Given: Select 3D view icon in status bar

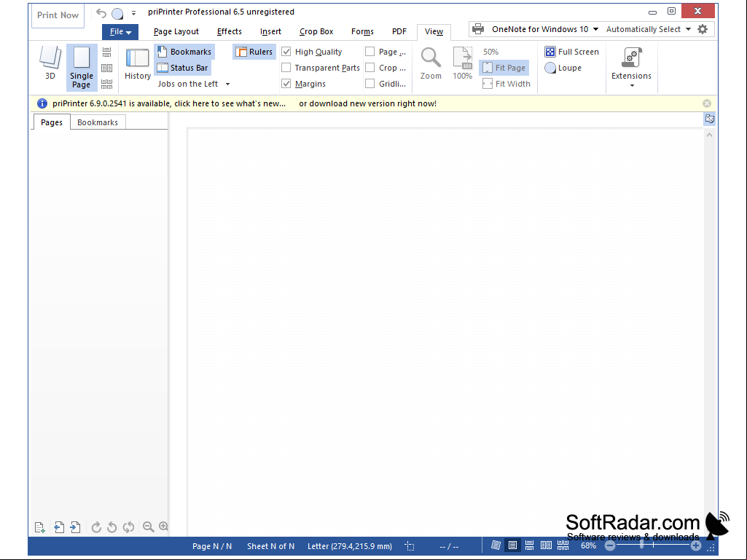Looking at the screenshot, I should 496,545.
